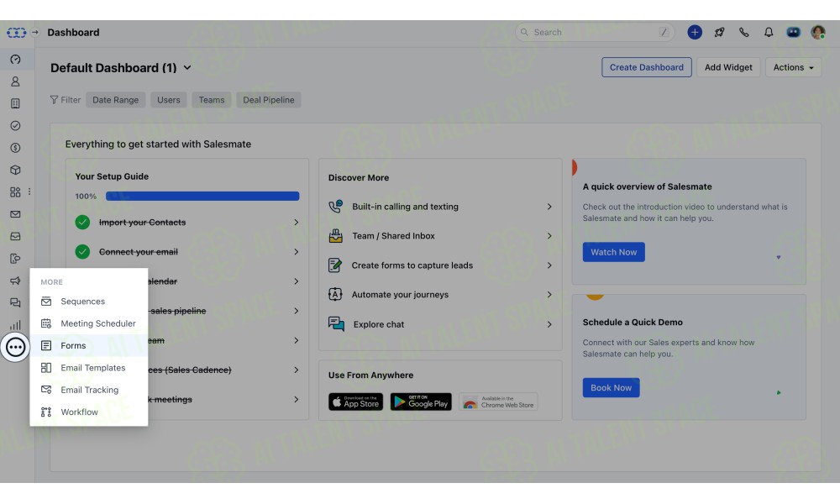Open Deals dollar icon in sidebar
Image resolution: width=840 pixels, height=504 pixels.
[15, 148]
